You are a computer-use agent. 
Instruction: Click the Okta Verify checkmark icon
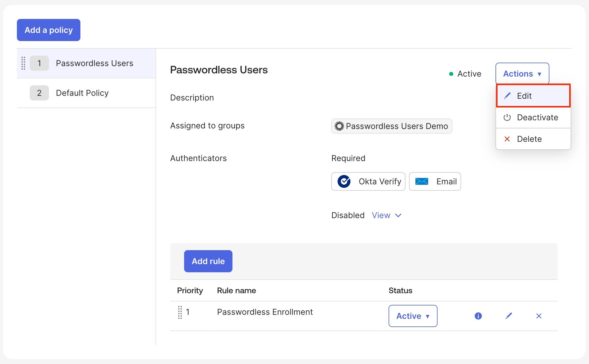344,181
